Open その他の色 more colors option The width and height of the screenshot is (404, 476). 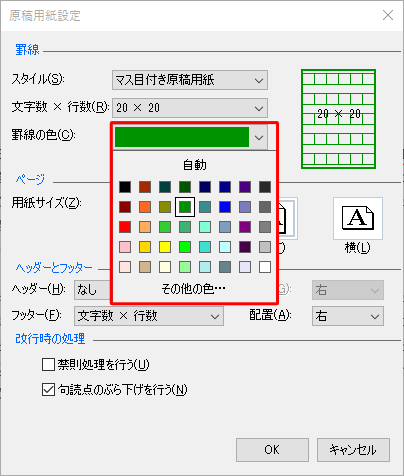click(x=194, y=289)
